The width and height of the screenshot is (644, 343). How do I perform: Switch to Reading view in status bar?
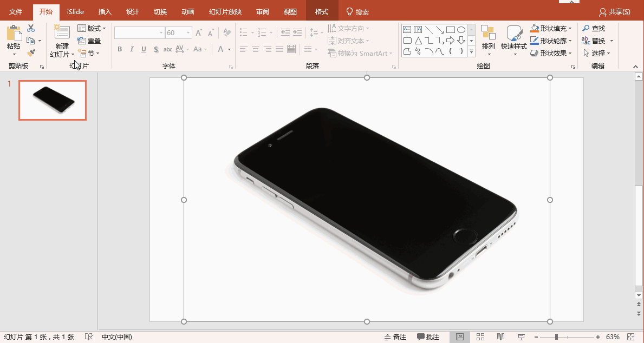(501, 337)
